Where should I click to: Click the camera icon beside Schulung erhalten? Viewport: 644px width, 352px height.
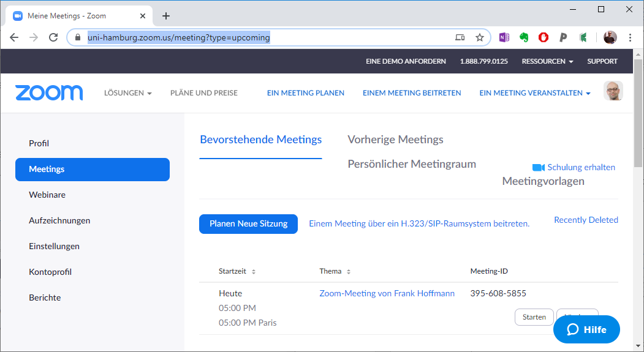[539, 167]
